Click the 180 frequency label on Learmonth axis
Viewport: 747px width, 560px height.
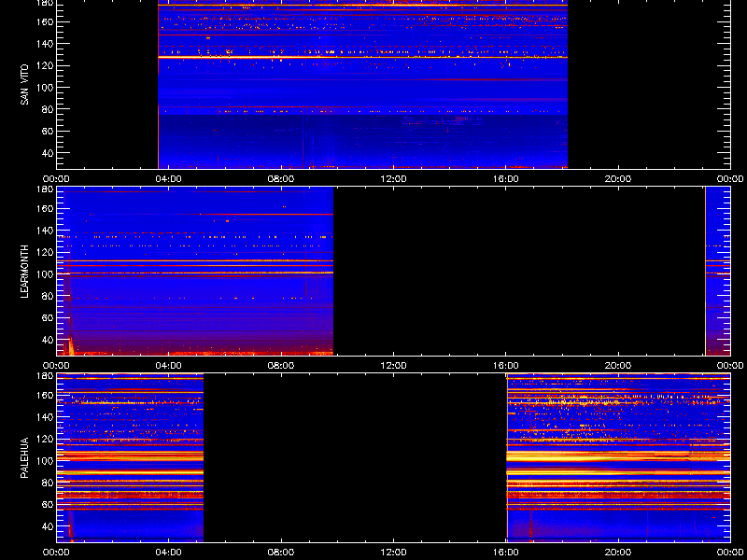coord(46,189)
